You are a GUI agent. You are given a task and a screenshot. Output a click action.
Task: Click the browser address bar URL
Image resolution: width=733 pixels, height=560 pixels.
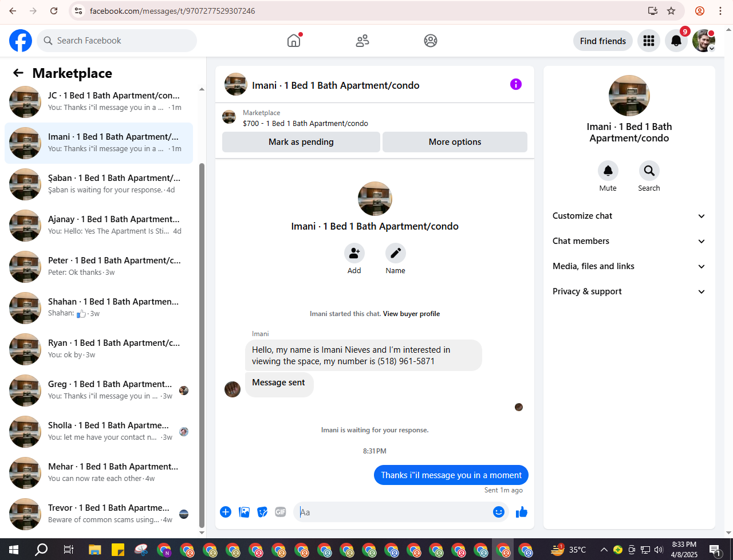click(172, 11)
